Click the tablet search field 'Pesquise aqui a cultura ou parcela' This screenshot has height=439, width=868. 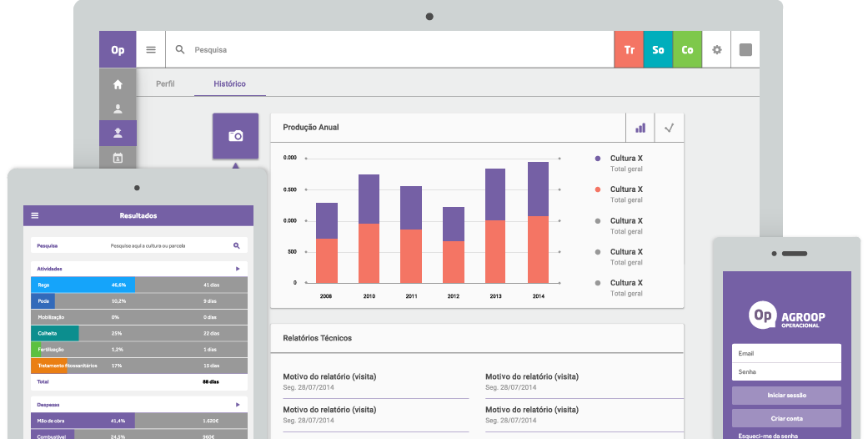[x=148, y=245]
